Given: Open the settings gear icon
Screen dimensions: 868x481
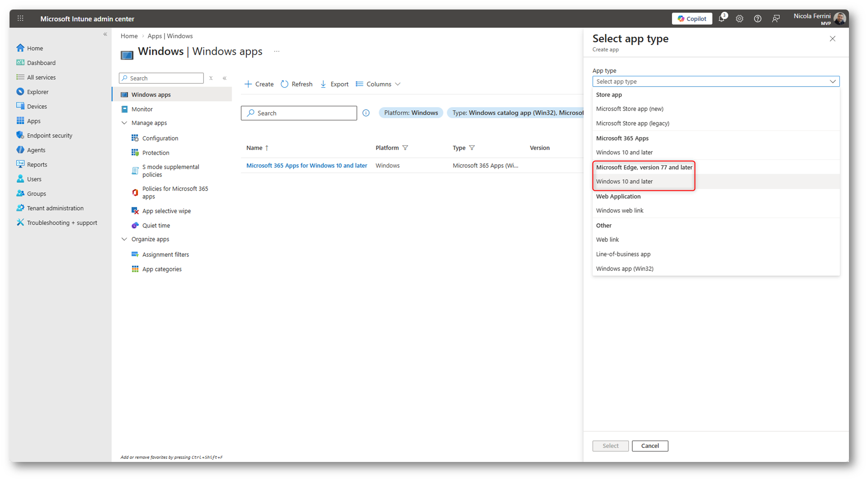Looking at the screenshot, I should (740, 19).
